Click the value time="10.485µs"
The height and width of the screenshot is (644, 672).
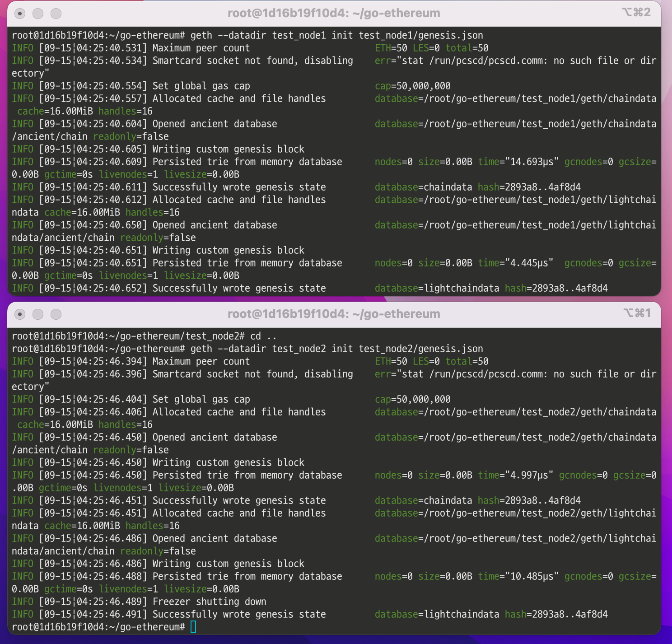point(518,576)
